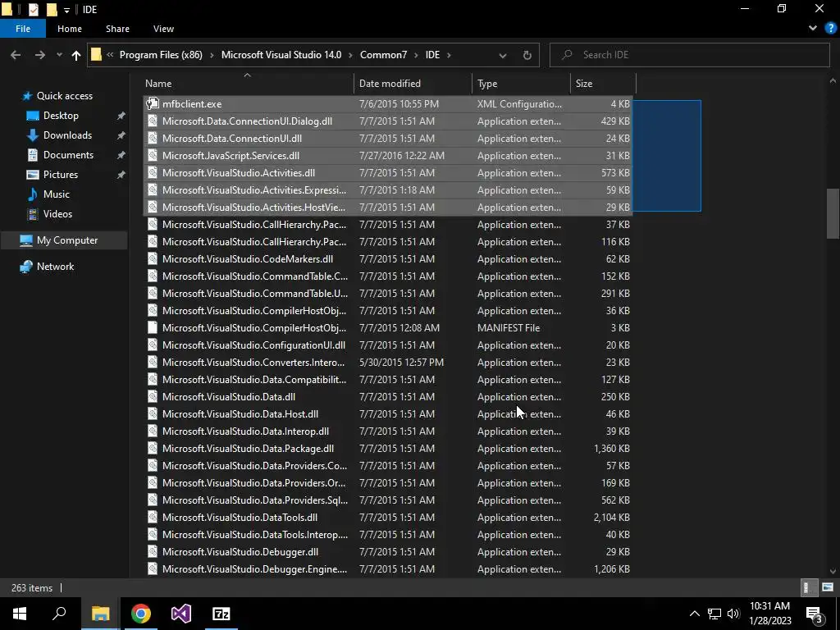Open 7-Zip from the taskbar

(x=221, y=614)
